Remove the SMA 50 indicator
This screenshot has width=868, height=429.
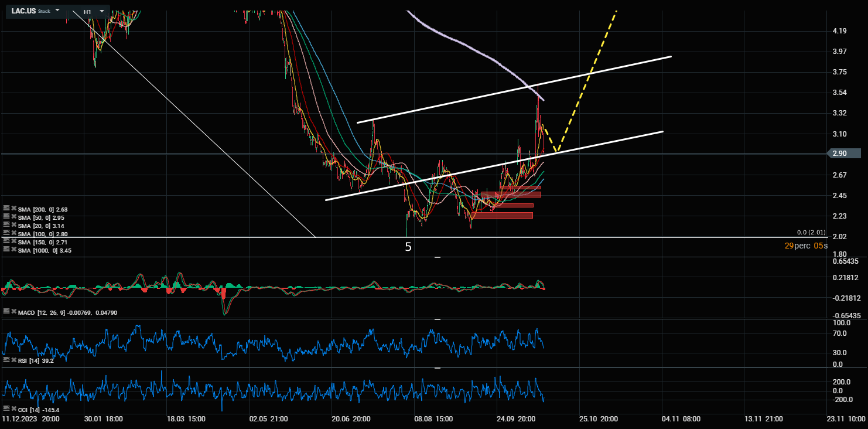click(13, 217)
